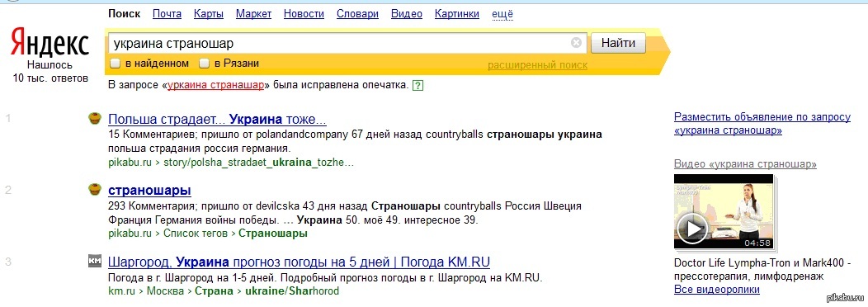Switch to Маркет
Viewport: 868px width, 307px height.
coord(253,14)
